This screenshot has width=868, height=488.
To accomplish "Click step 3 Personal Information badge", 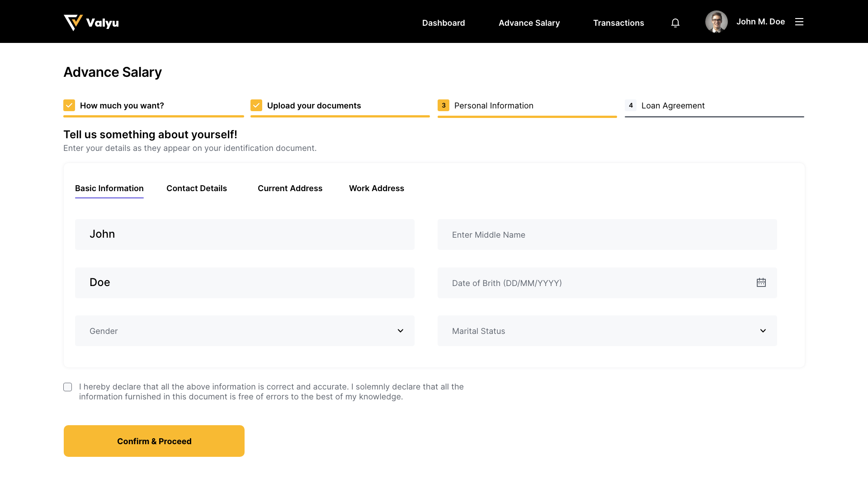I will click(x=443, y=105).
